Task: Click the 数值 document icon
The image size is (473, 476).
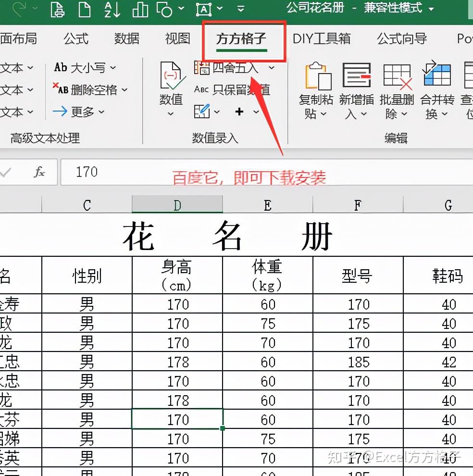Action: [172, 76]
